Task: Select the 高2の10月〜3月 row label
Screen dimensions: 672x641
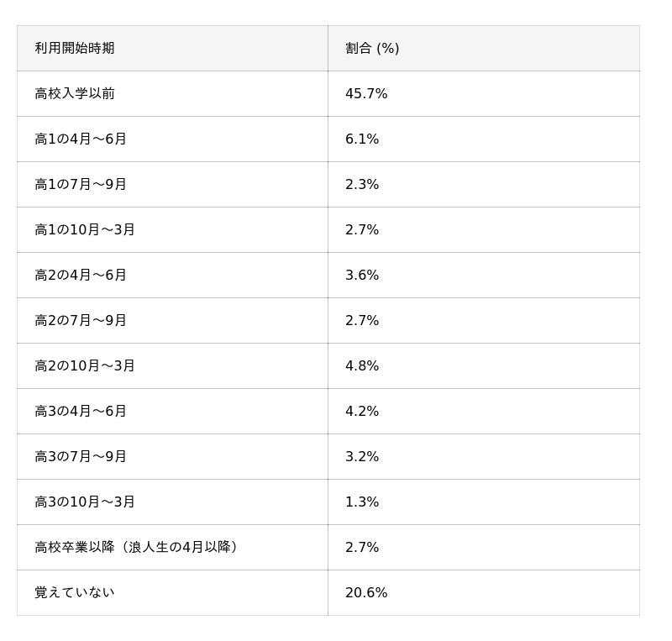Action: point(85,366)
